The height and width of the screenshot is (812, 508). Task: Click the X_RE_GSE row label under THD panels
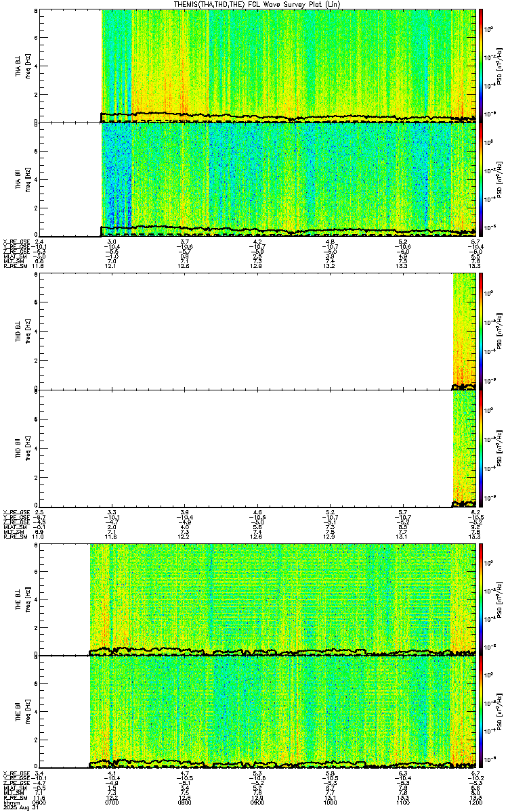pos(16,512)
